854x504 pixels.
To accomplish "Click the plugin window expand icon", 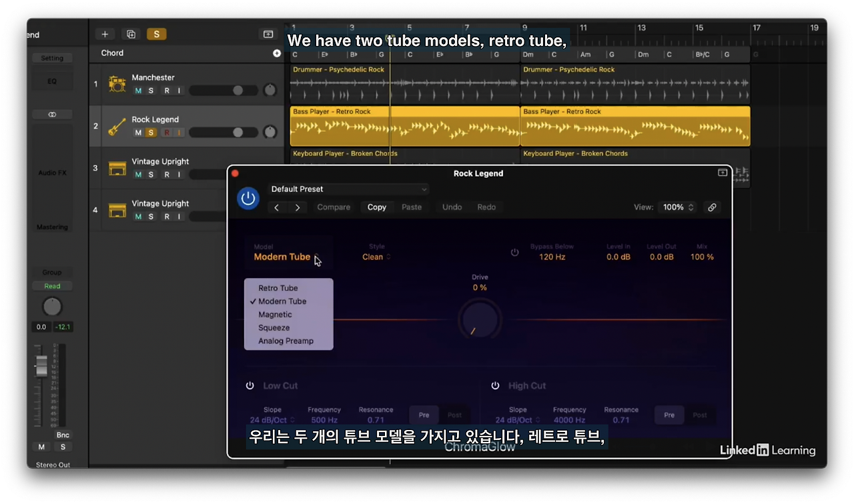I will click(722, 173).
